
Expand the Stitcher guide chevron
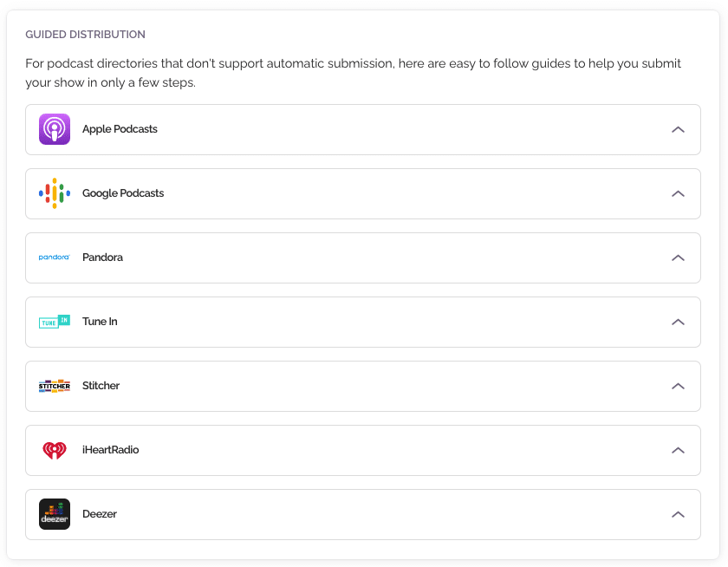(x=678, y=386)
